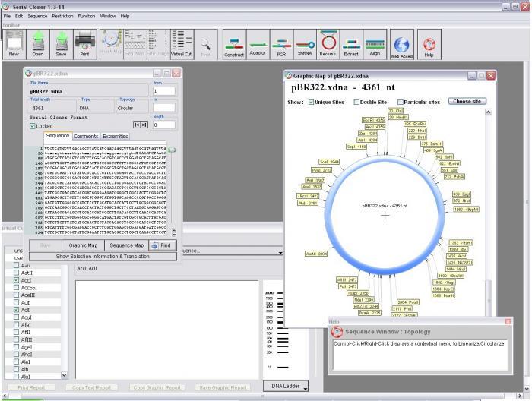Open the Seq Map toolbar icon
This screenshot has width=532, height=401.
pos(135,44)
